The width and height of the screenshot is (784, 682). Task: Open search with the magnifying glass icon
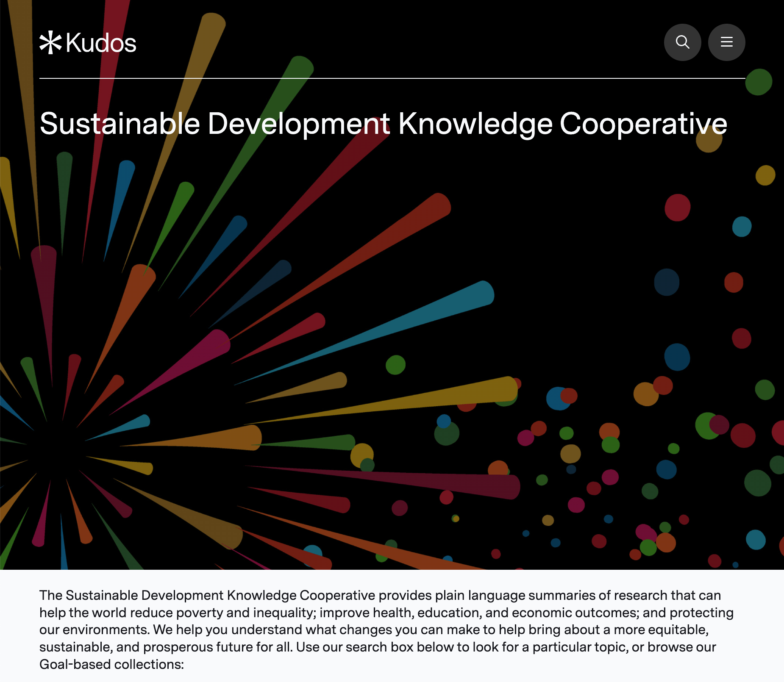(x=682, y=42)
